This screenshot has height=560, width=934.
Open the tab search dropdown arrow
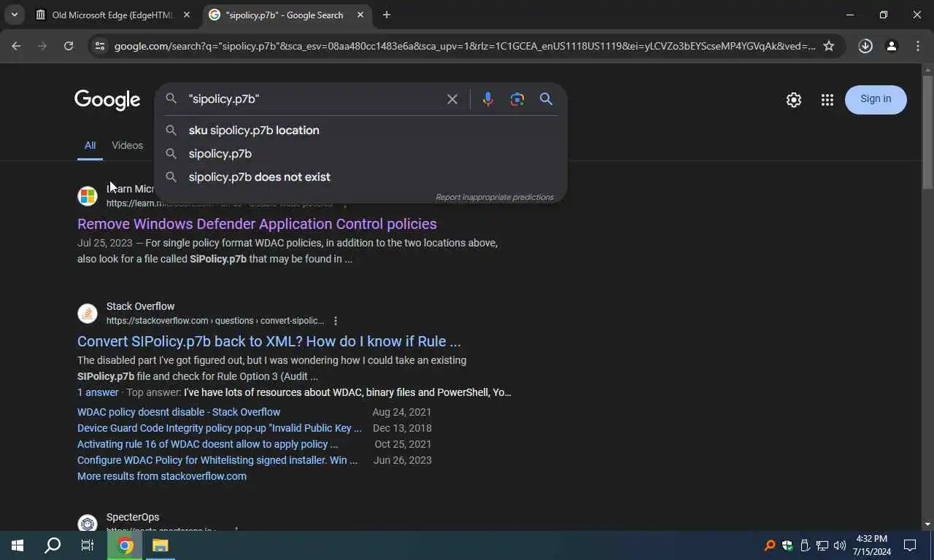[x=14, y=15]
